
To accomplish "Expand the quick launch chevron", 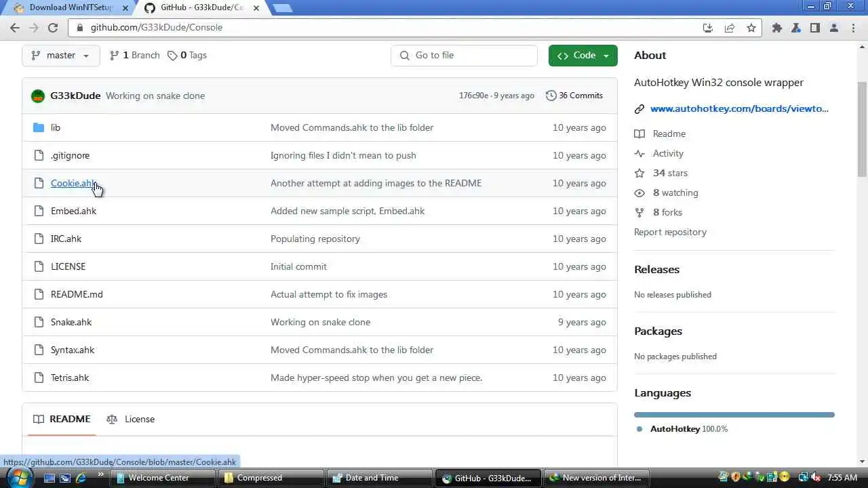I will pyautogui.click(x=101, y=474).
